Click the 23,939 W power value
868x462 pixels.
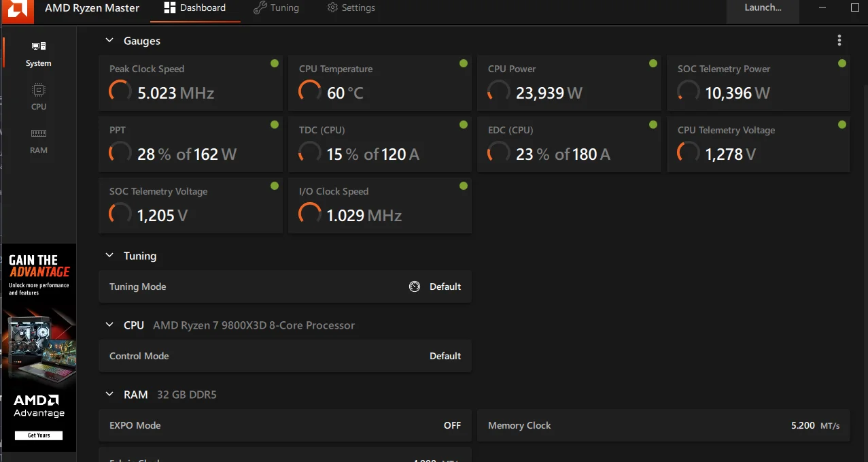[549, 93]
